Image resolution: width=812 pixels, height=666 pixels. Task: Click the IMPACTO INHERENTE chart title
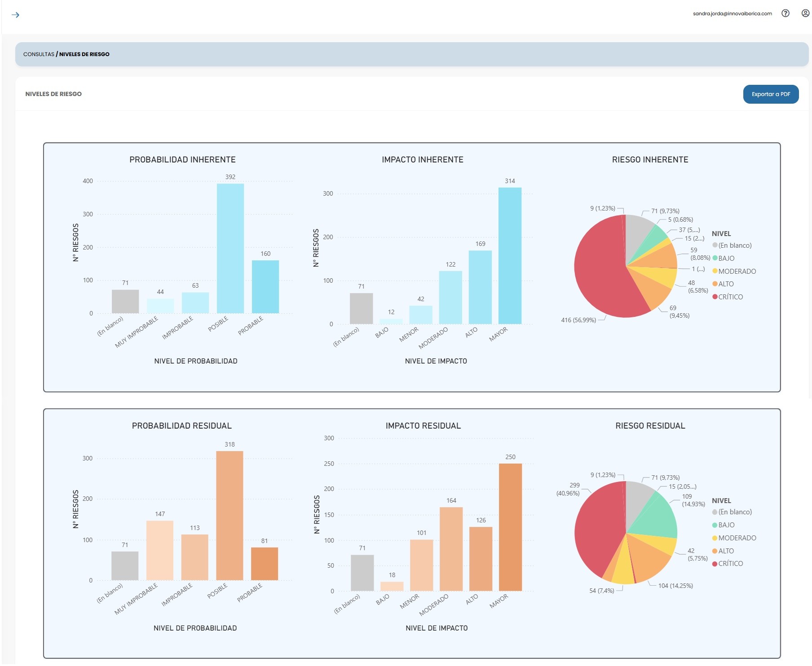point(423,160)
